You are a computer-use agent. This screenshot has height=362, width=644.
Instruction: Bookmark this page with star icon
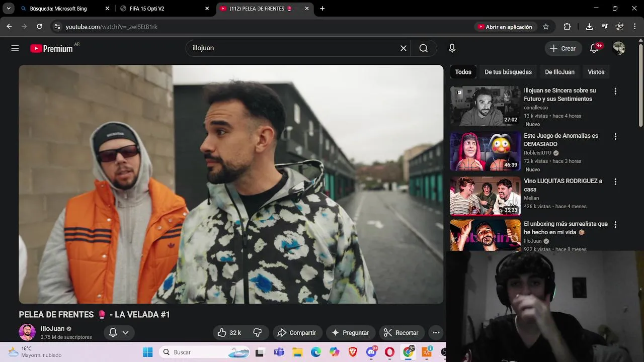(x=546, y=27)
